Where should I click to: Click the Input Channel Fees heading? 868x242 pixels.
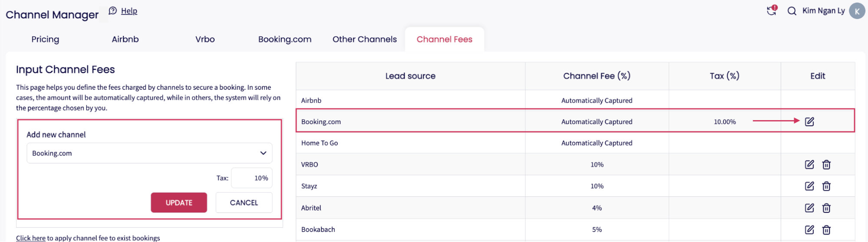pyautogui.click(x=66, y=69)
